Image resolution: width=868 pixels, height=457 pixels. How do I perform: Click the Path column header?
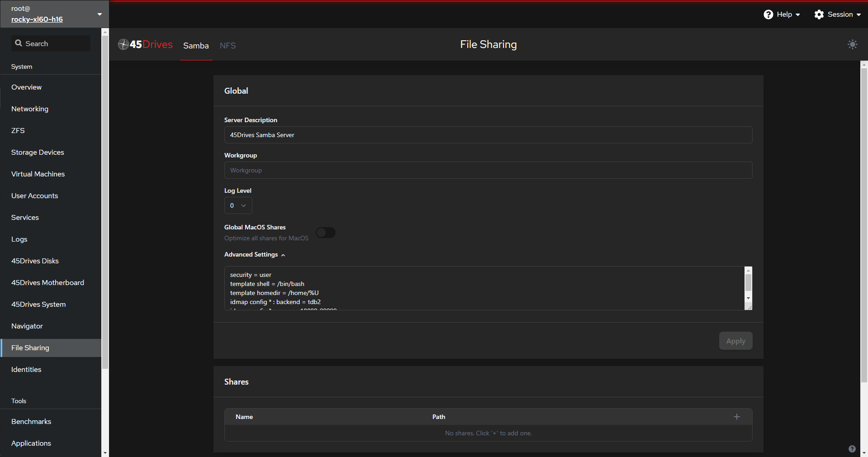point(439,417)
